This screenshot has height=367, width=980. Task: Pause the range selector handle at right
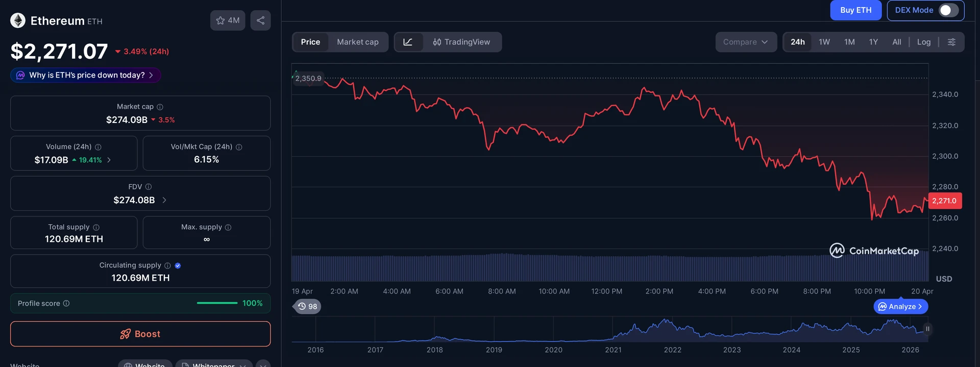(927, 329)
